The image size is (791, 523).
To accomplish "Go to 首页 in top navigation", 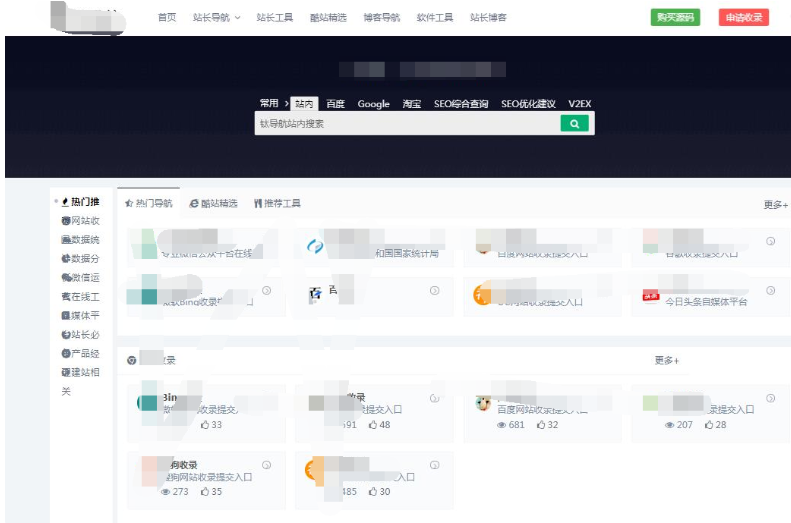I will (x=167, y=18).
